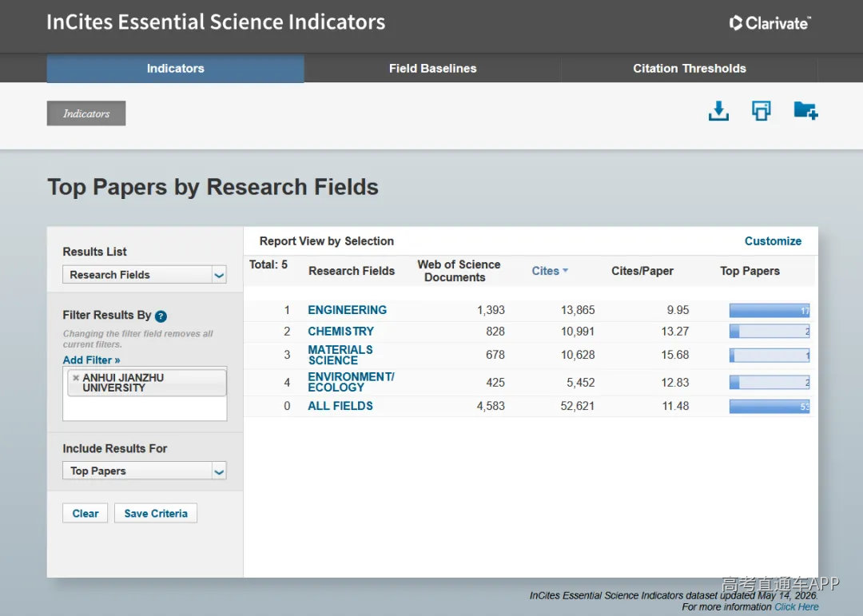
Task: Click the Materials Science top papers bar
Action: [770, 355]
